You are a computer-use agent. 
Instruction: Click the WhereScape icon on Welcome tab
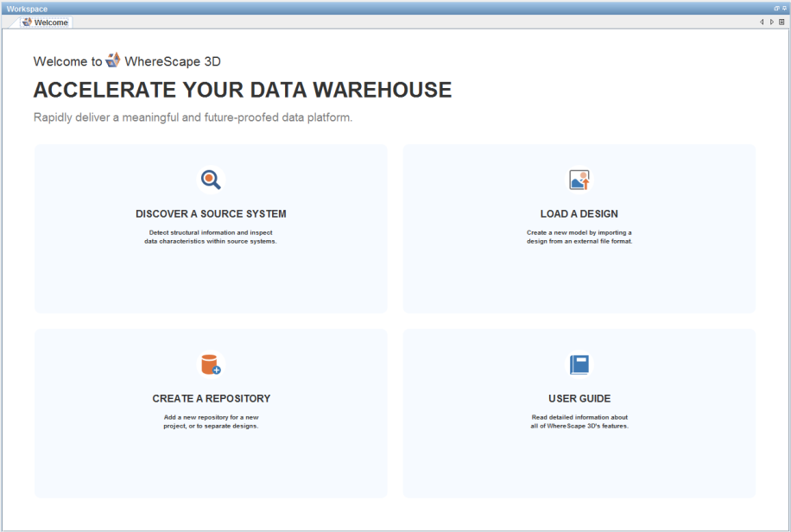28,22
